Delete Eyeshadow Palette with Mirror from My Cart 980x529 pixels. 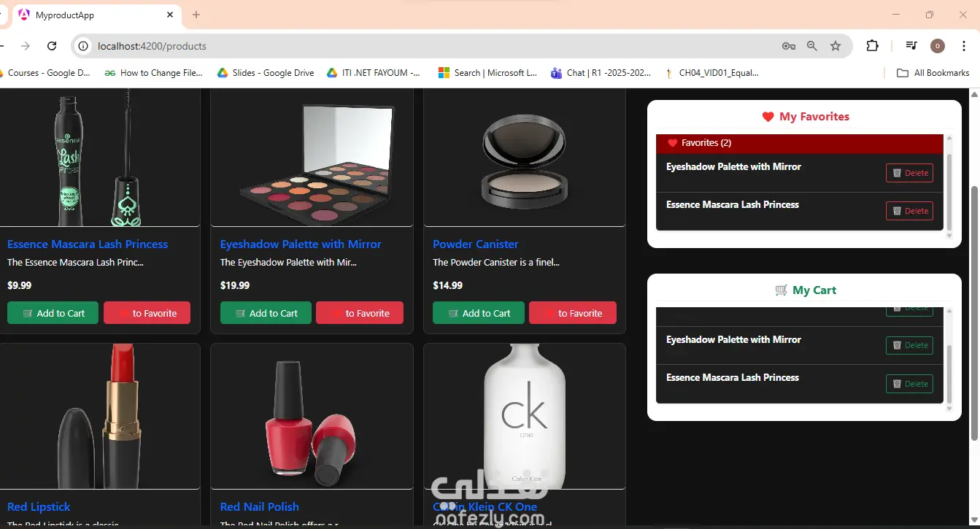[x=909, y=345]
